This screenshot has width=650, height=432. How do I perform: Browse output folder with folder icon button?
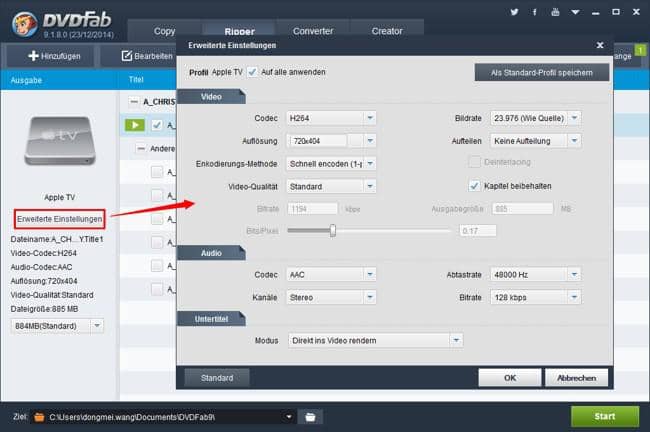(x=310, y=417)
